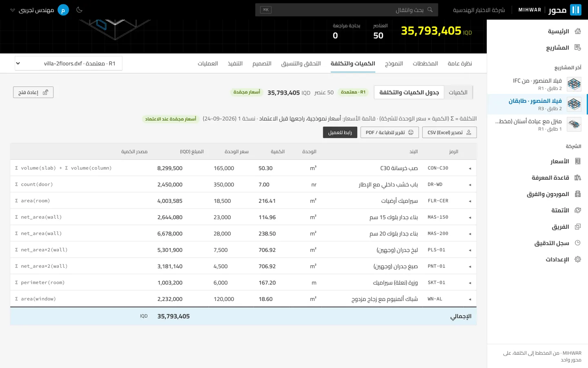Open فيلا المنصور طابقان project
Image resolution: width=588 pixels, height=368 pixels.
(537, 104)
